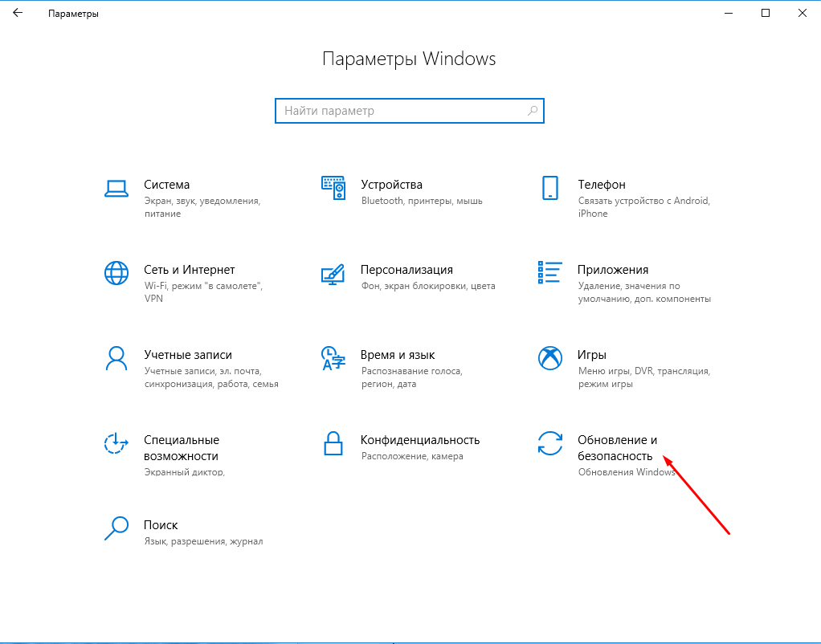Click the text "Язык, разрешения, журнал"

[204, 541]
